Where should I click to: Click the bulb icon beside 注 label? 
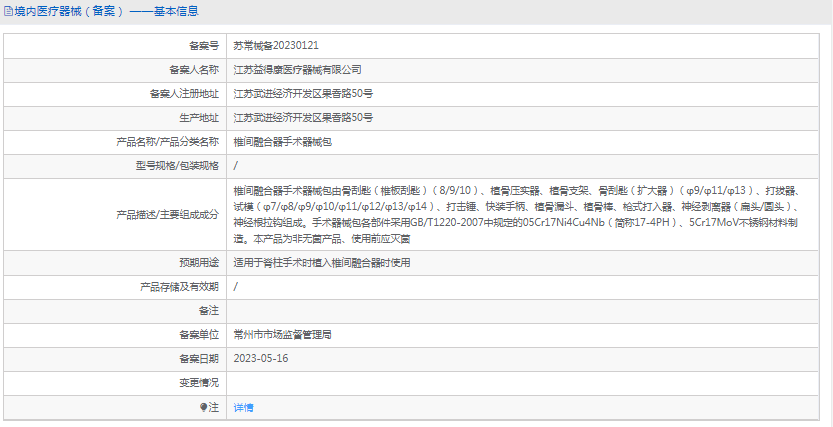pyautogui.click(x=203, y=407)
